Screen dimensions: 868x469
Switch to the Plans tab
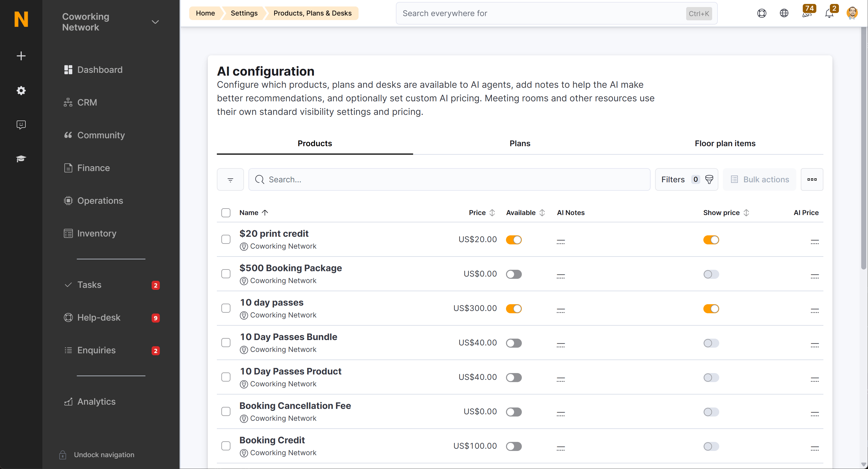[520, 143]
